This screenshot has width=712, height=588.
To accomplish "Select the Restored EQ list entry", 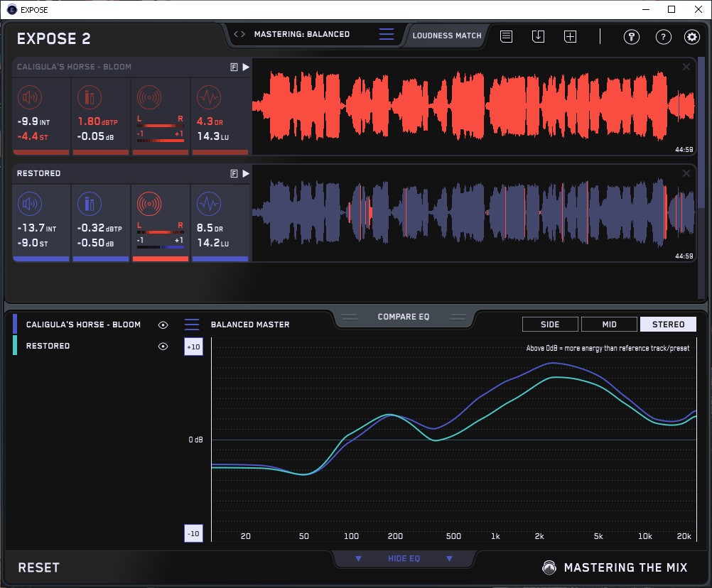I will click(48, 346).
